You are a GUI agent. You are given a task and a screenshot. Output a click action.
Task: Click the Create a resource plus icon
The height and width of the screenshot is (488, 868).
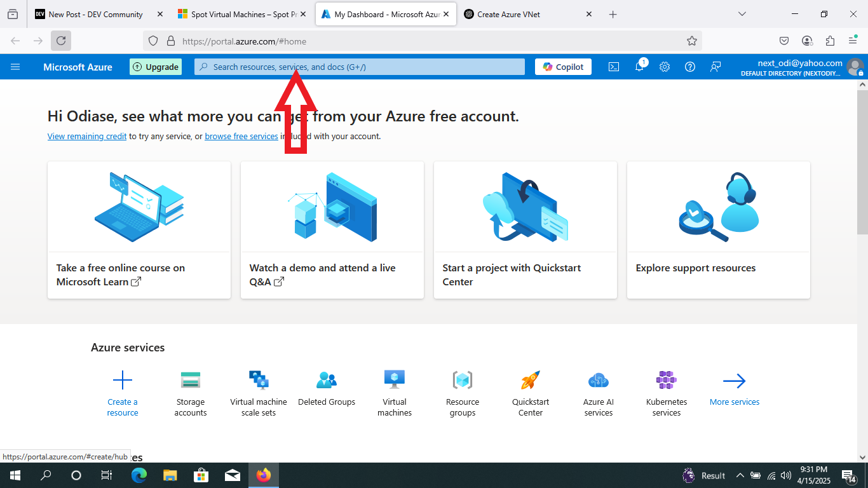[123, 381]
